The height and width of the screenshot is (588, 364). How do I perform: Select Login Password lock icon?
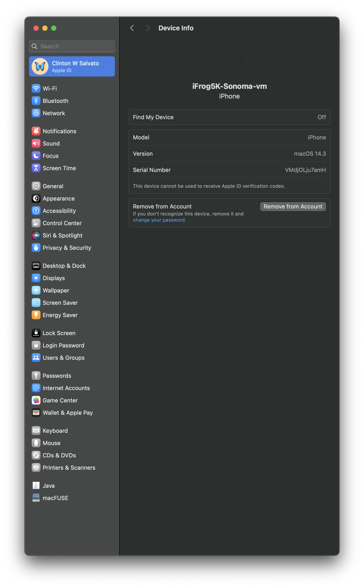point(36,345)
